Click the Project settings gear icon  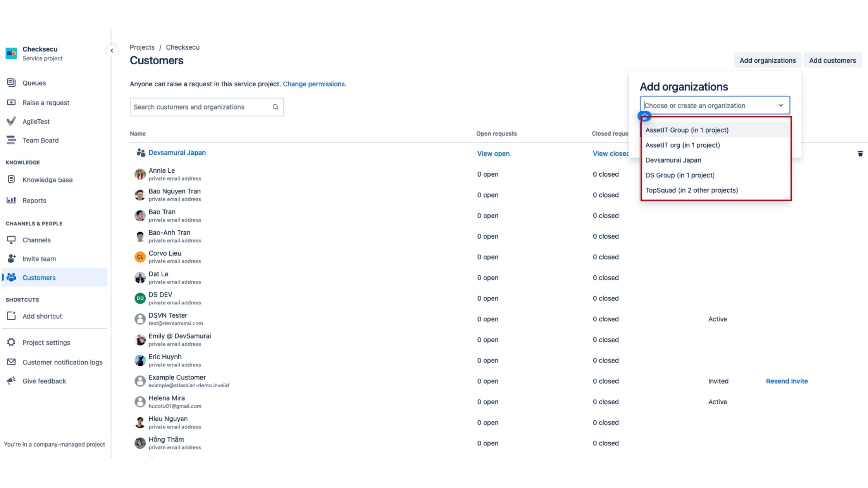pyautogui.click(x=11, y=342)
